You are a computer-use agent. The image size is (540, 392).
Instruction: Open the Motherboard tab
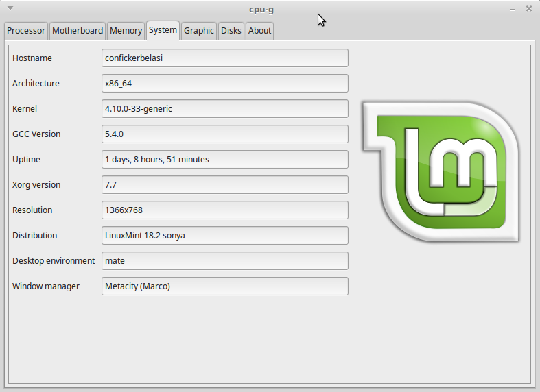(78, 31)
